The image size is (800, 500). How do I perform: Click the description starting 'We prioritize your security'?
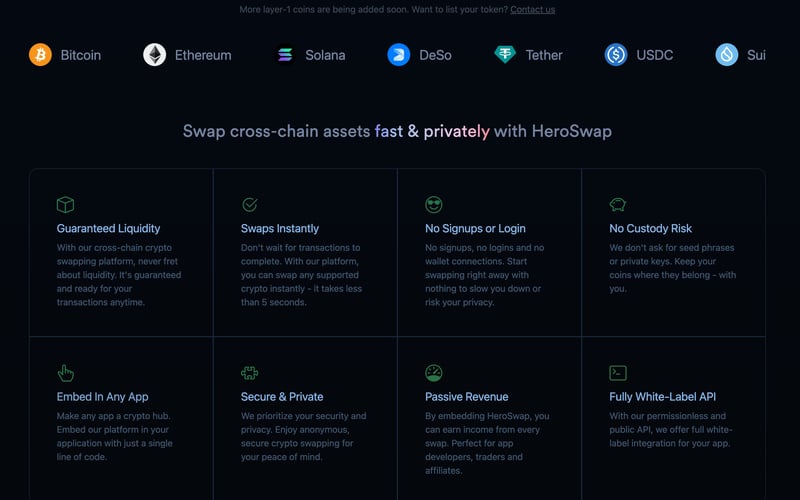click(304, 437)
